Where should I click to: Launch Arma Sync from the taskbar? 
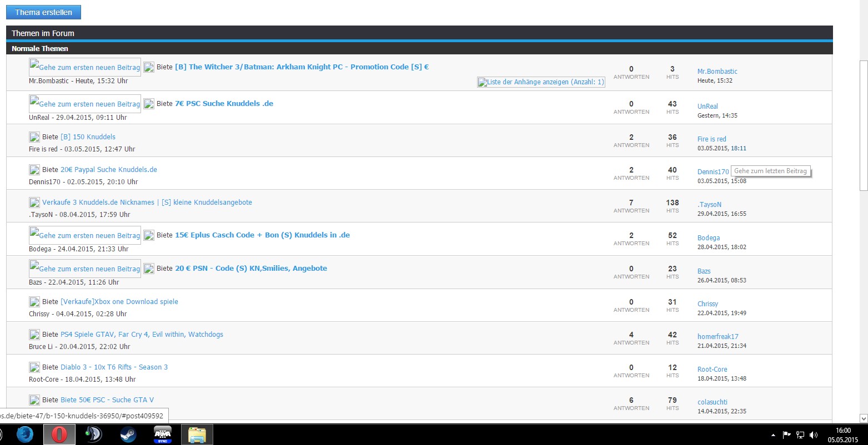coord(163,434)
